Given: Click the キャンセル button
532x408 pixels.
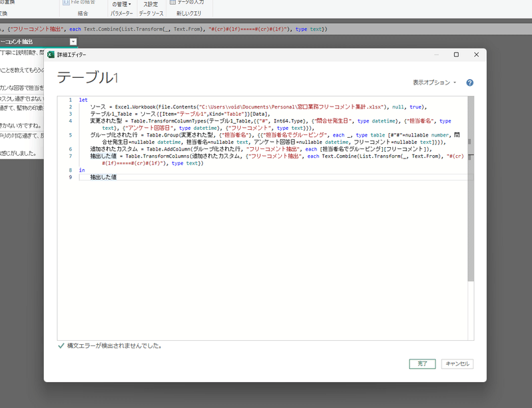Looking at the screenshot, I should tap(457, 364).
